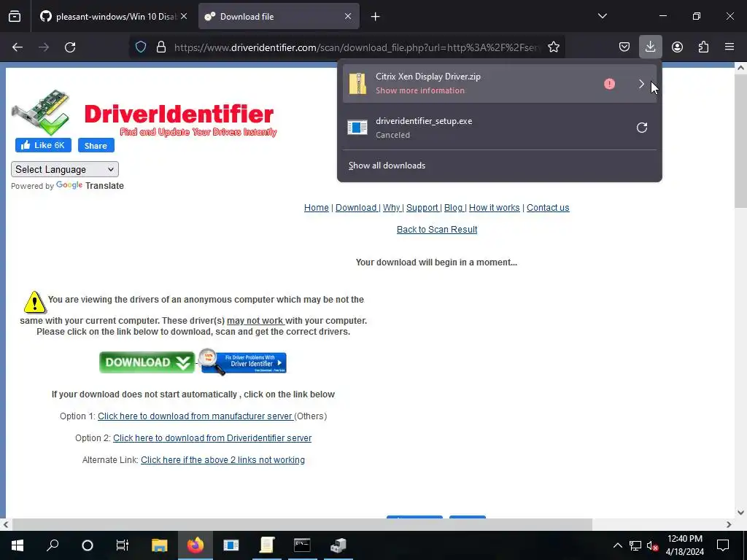
Task: Open Firefox account menu
Action: [677, 47]
